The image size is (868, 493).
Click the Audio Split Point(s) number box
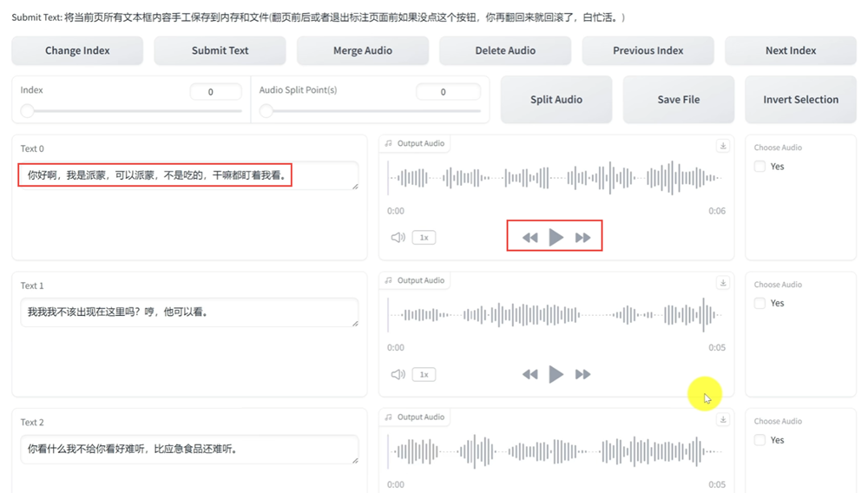tap(448, 92)
